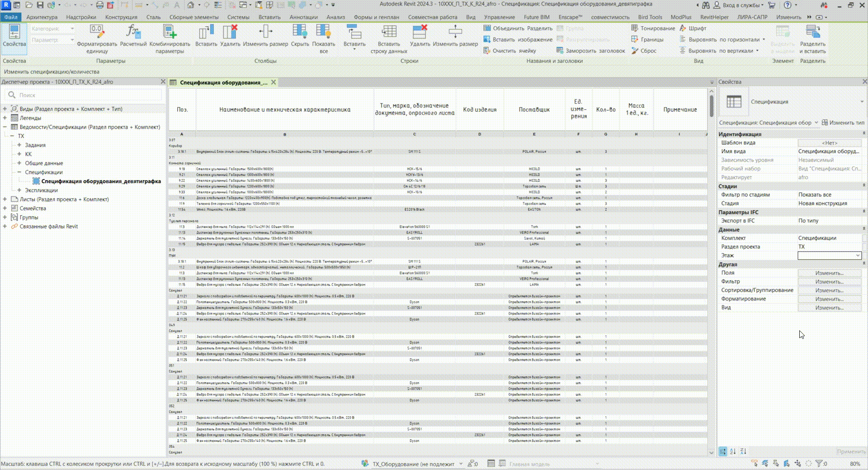Open the Этаж dropdown in Properties
This screenshot has height=470, width=868.
tap(858, 256)
